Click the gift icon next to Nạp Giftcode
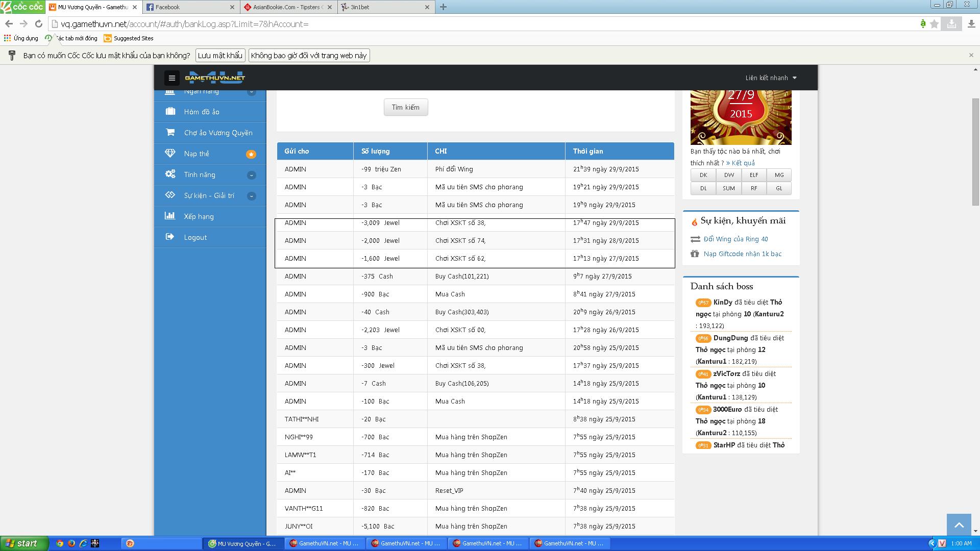Image resolution: width=980 pixels, height=551 pixels. (695, 254)
